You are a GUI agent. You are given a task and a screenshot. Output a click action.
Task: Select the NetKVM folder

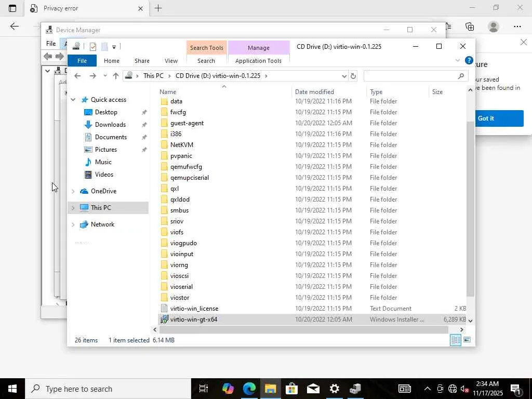(x=182, y=145)
